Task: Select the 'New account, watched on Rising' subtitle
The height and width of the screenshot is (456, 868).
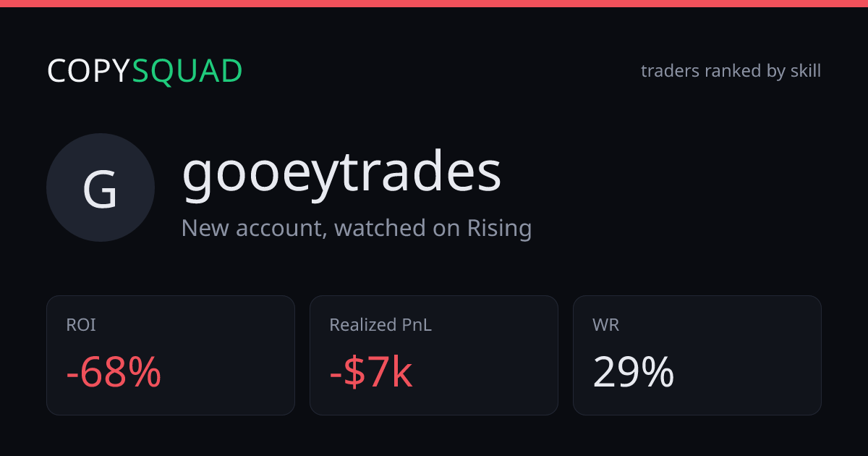Action: [357, 229]
